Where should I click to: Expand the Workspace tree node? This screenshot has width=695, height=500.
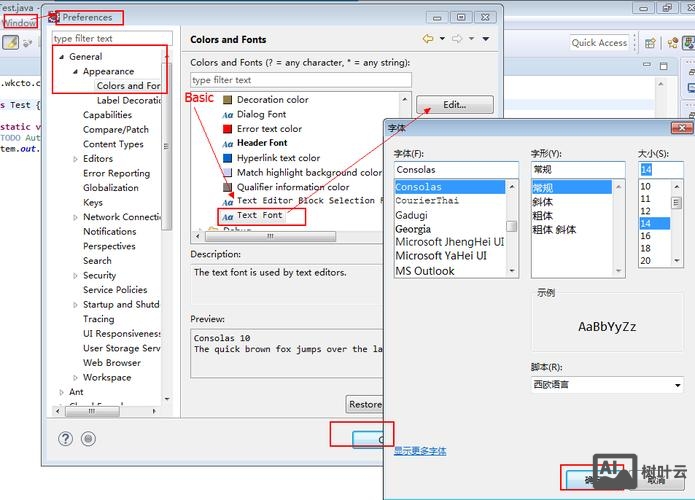(74, 378)
